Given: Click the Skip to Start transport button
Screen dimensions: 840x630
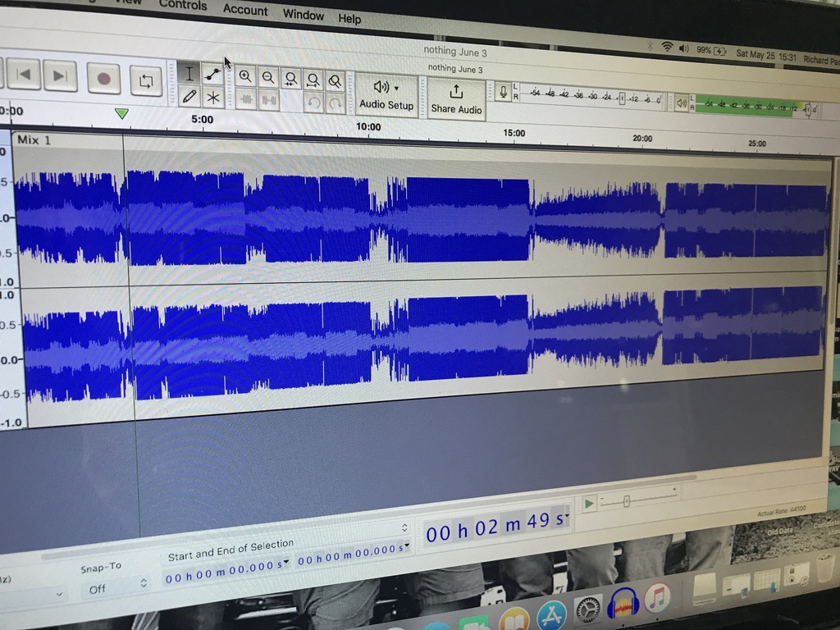Looking at the screenshot, I should [23, 75].
